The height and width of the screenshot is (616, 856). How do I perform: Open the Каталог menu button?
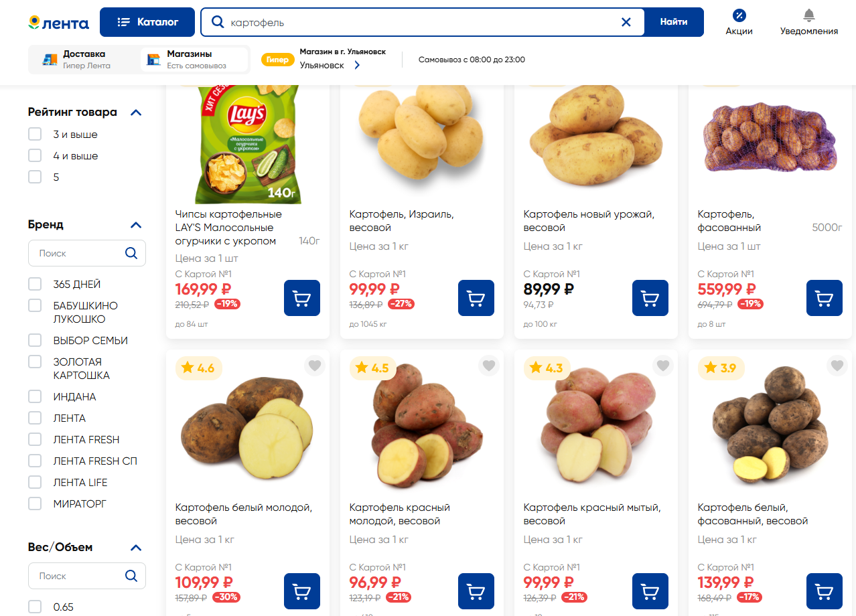(x=147, y=22)
